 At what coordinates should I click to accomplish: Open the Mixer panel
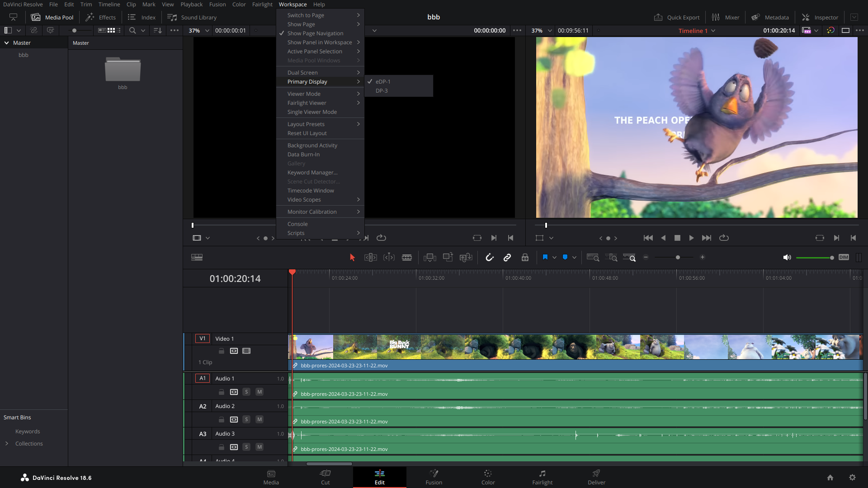click(726, 17)
